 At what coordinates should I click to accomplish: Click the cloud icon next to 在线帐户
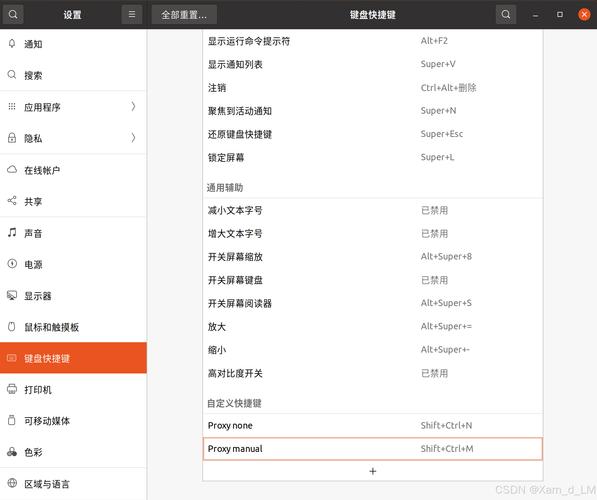[12, 169]
